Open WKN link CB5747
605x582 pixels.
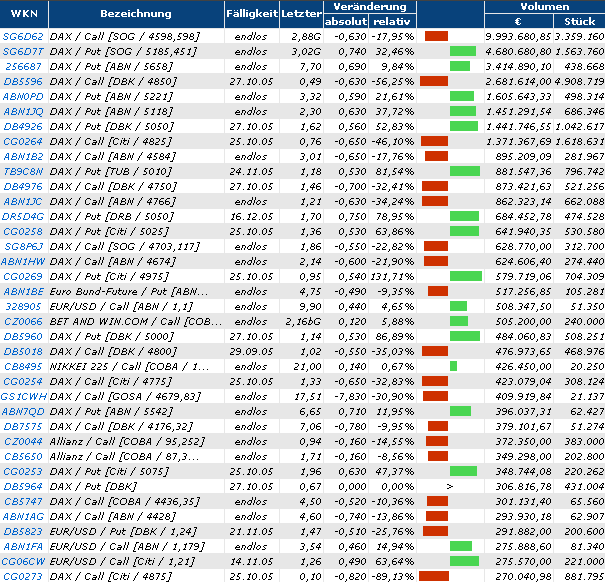[23, 501]
